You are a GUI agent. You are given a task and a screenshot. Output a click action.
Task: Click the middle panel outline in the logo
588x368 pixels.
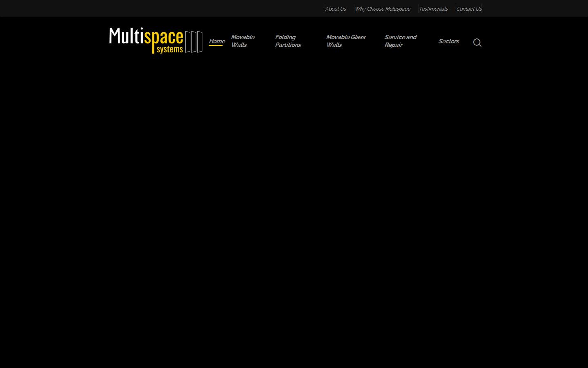[x=194, y=42]
